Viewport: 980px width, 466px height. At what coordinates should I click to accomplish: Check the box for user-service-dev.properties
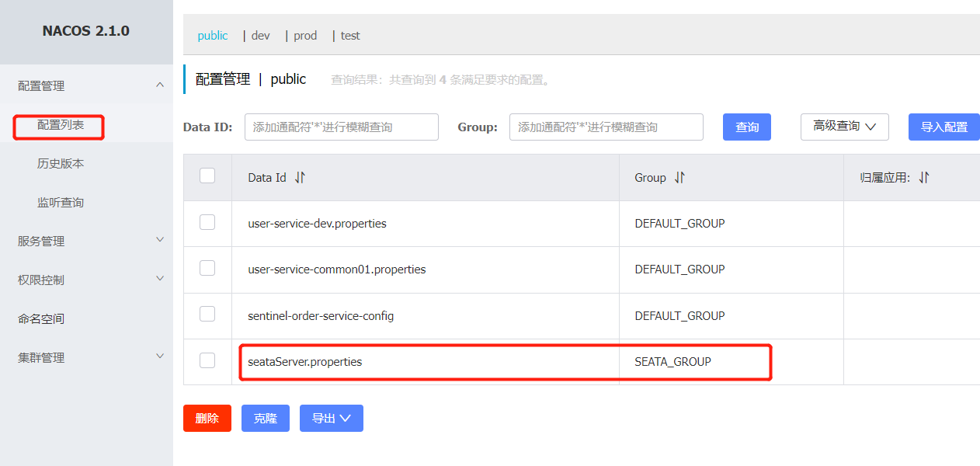pos(207,223)
